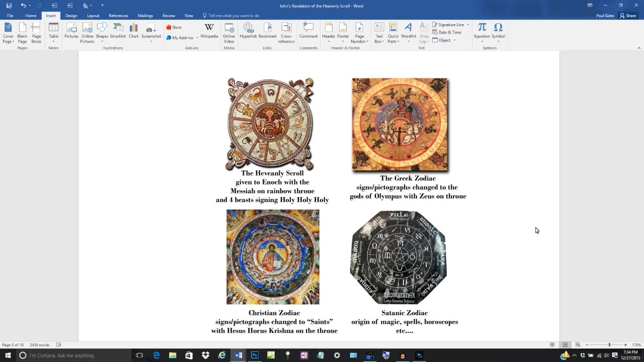Insert a Cross-reference
The image size is (644, 362).
coord(287,33)
